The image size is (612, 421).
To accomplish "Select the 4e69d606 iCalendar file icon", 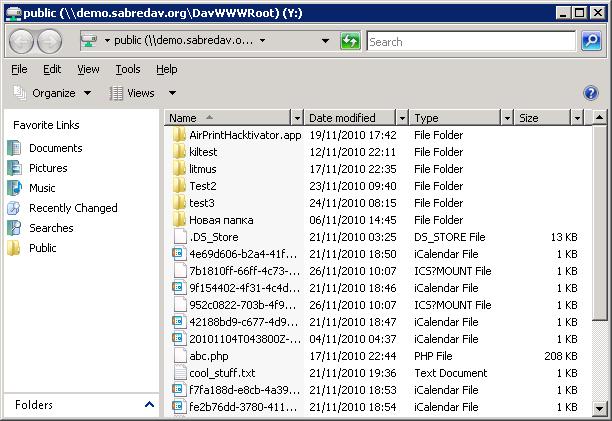I will point(178,254).
